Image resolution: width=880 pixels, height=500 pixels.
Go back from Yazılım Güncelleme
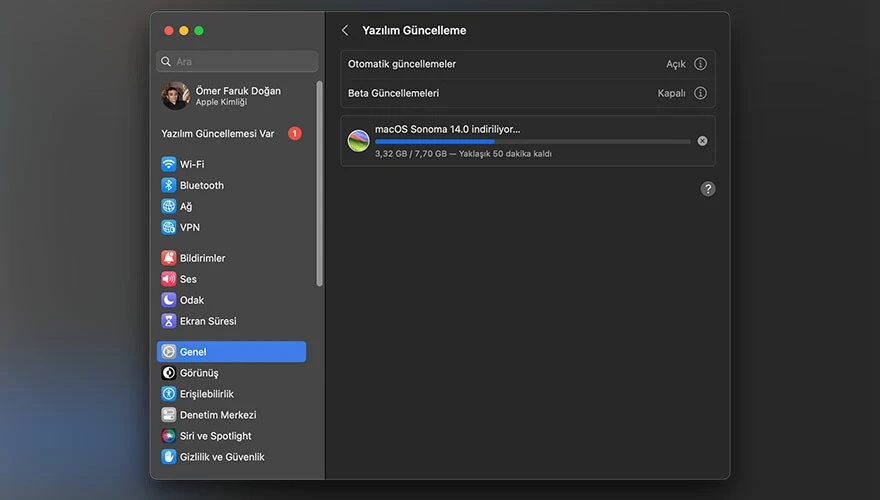[345, 30]
